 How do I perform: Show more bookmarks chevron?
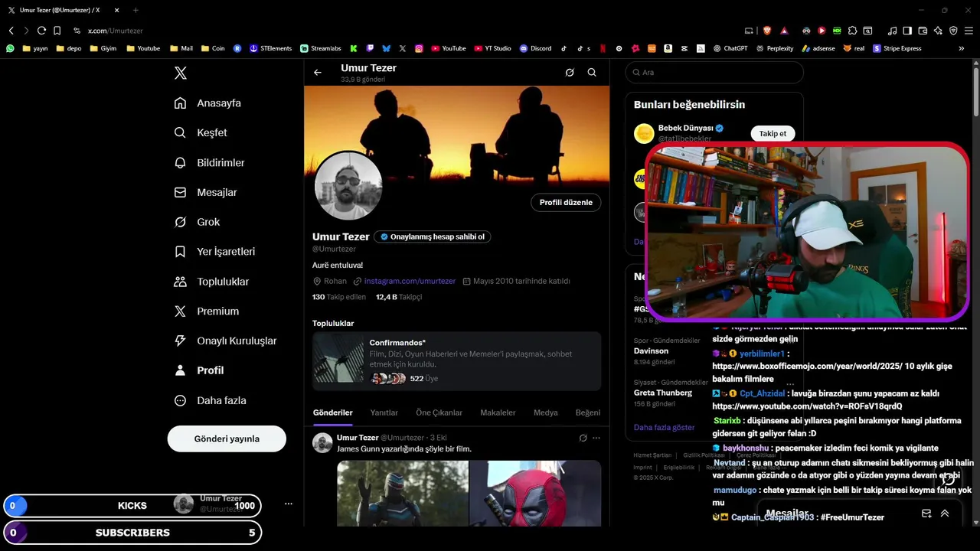tap(962, 48)
